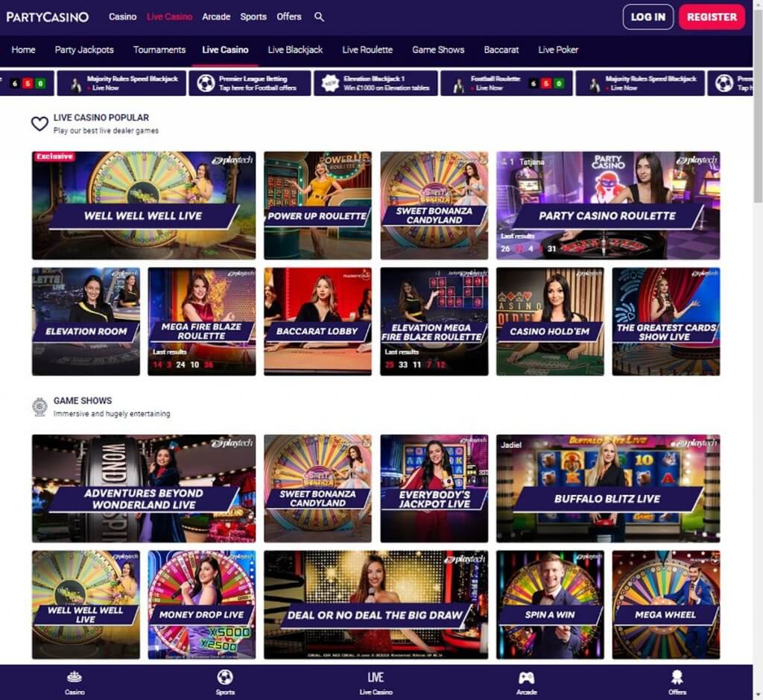Switch to the Baccarat tab
763x700 pixels.
coord(501,50)
